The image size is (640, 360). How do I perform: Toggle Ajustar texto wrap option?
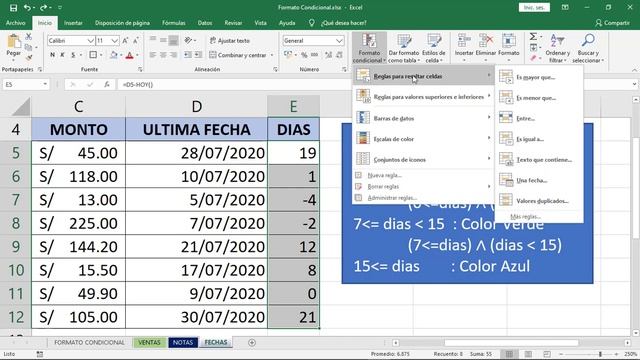[x=229, y=40]
